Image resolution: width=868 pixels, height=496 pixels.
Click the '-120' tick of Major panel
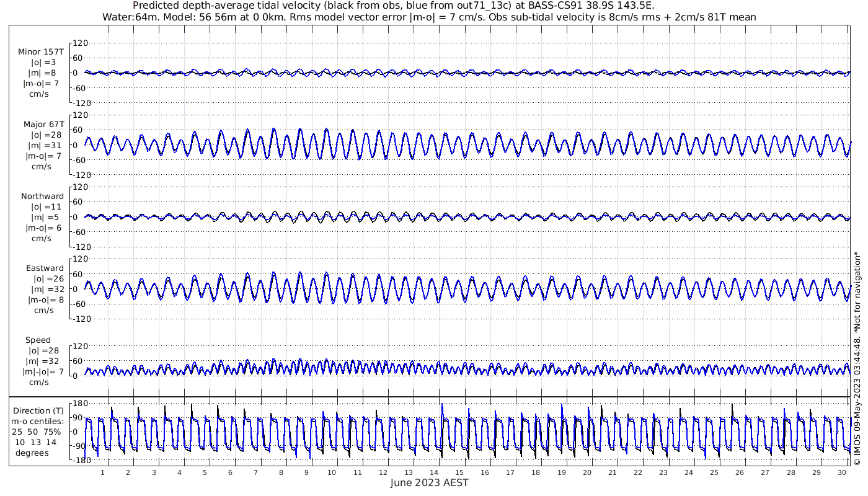81,175
